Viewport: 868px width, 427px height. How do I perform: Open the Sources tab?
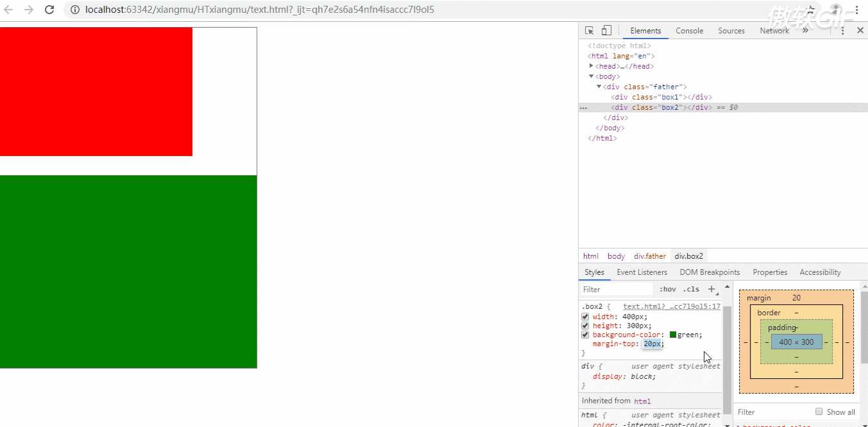coord(731,31)
